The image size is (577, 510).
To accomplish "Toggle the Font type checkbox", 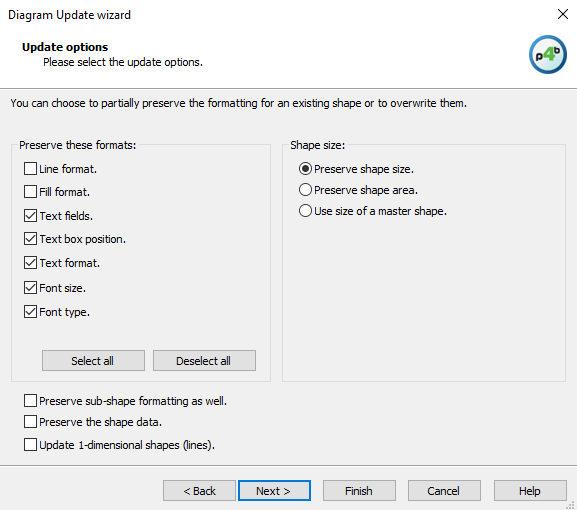I will (30, 312).
